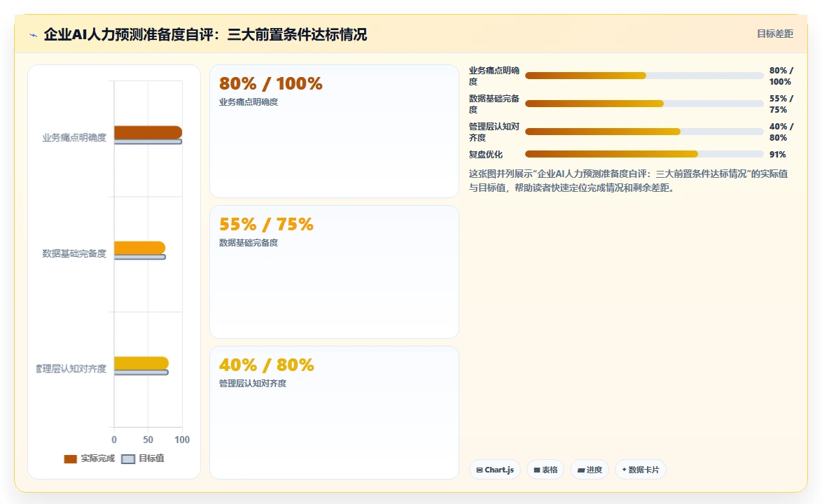Select the 进度 tag chip

[x=590, y=470]
